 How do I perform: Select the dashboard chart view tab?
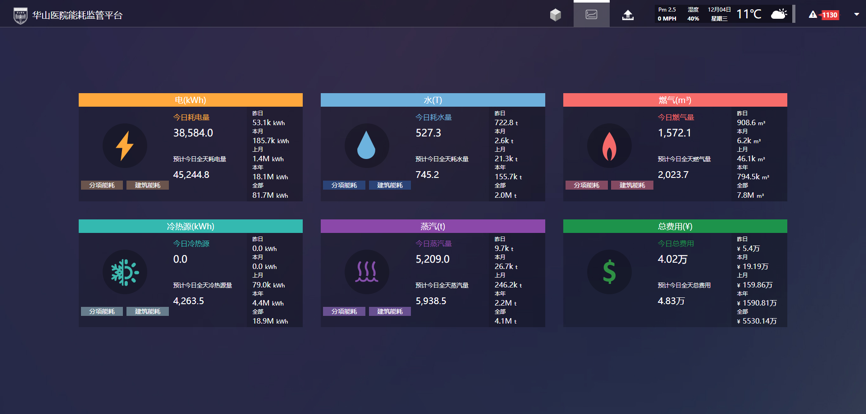click(x=591, y=15)
